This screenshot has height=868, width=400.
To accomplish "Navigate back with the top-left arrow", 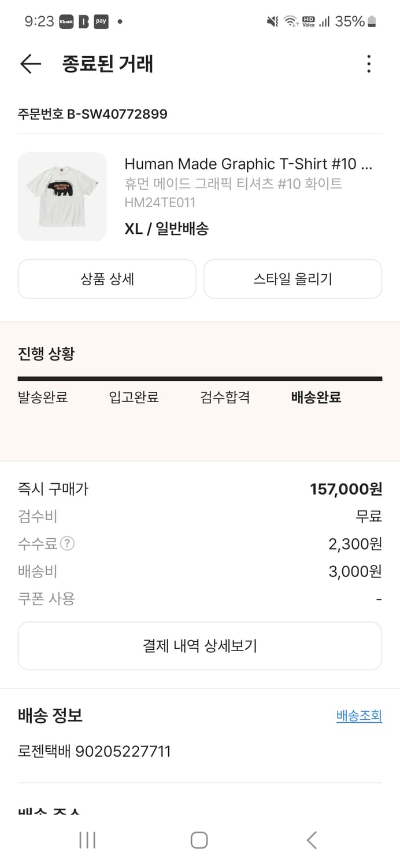I will 29,64.
